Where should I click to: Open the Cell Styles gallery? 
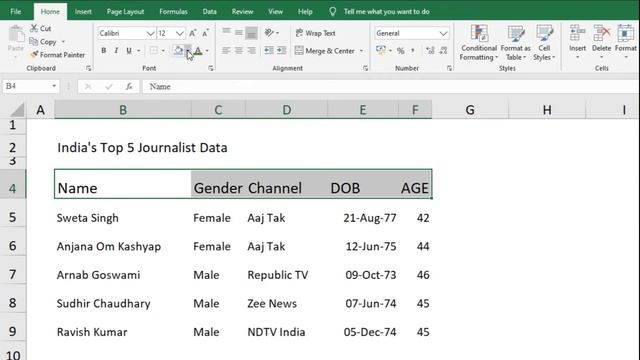544,43
